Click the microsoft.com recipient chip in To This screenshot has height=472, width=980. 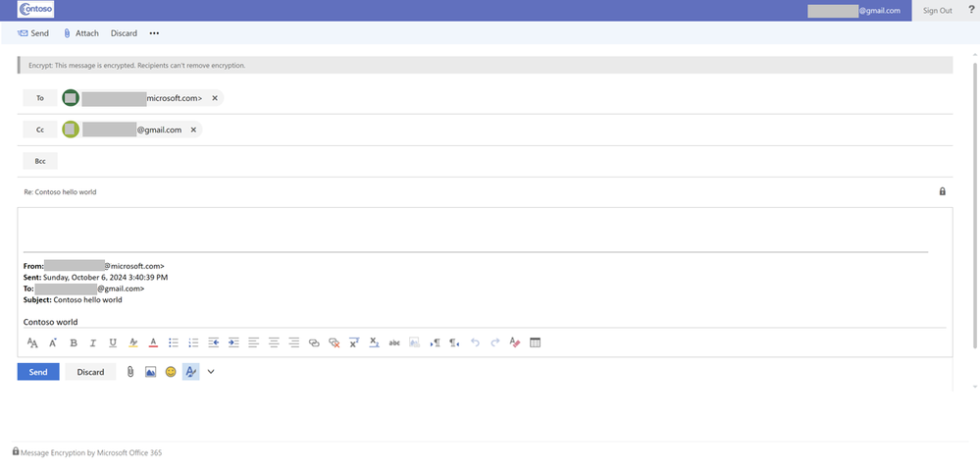click(x=142, y=98)
